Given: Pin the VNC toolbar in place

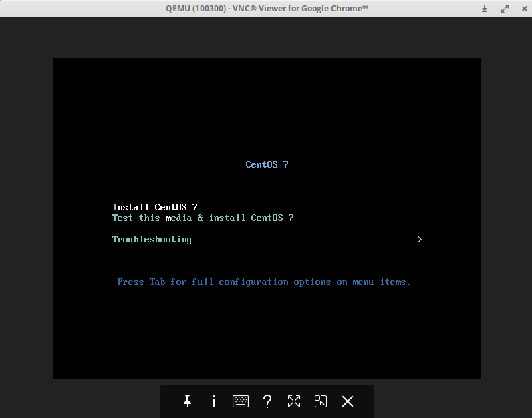Looking at the screenshot, I should click(187, 401).
